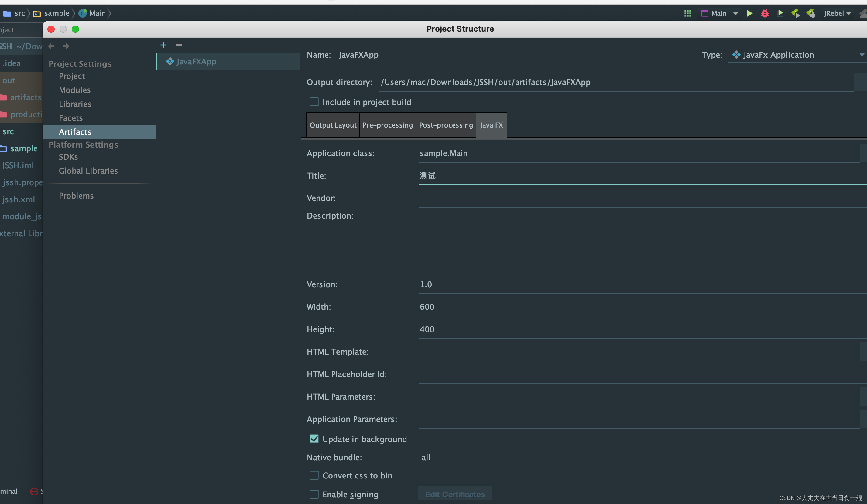The width and height of the screenshot is (867, 504).
Task: Click the Application class field
Action: tap(639, 153)
